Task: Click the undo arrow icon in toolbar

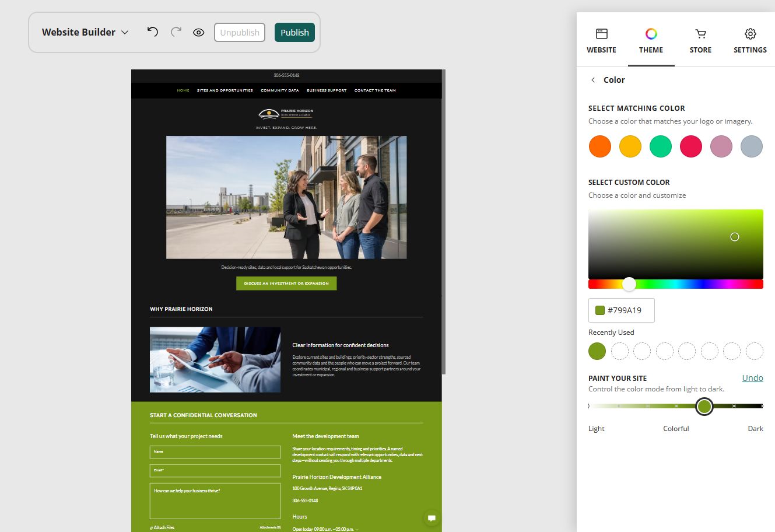Action: (x=153, y=32)
